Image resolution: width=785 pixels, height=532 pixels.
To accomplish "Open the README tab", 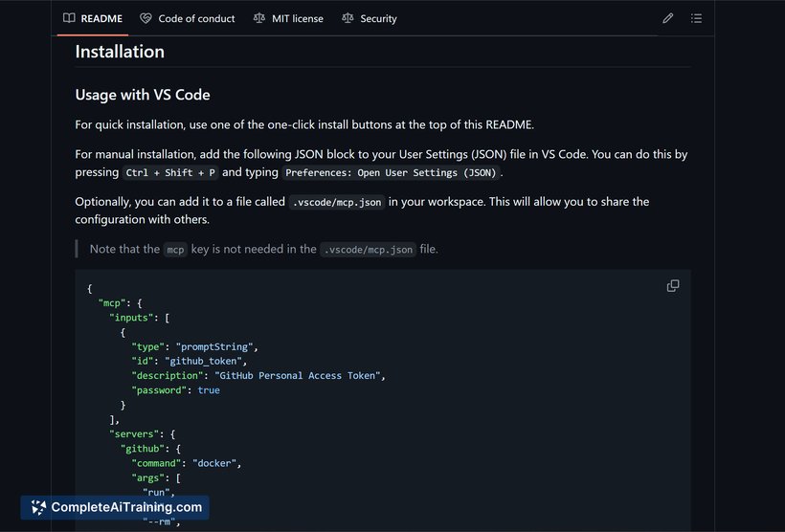I will click(93, 18).
